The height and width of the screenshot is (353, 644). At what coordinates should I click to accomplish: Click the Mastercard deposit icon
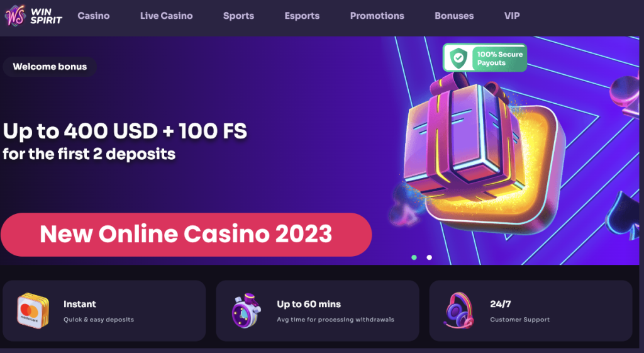33,311
